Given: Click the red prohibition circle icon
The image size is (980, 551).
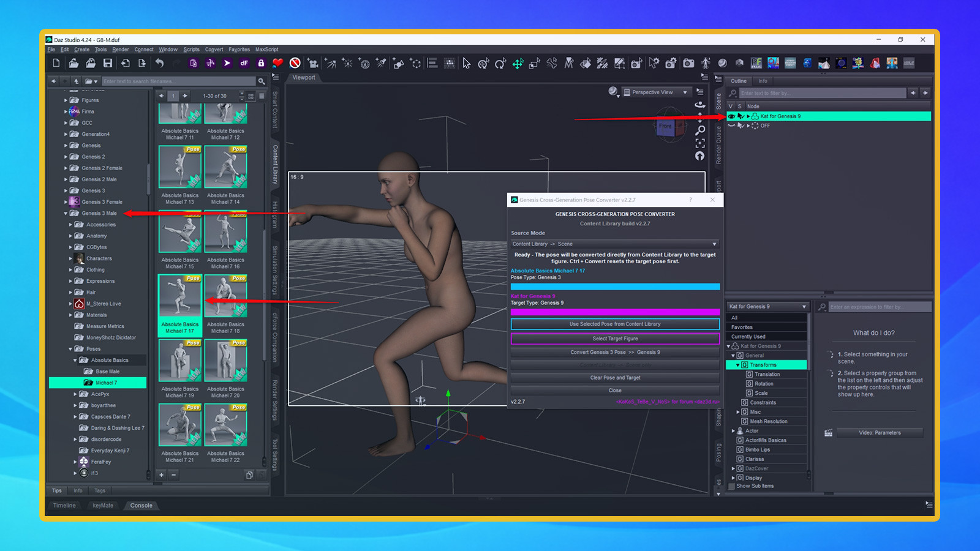Looking at the screenshot, I should [295, 63].
